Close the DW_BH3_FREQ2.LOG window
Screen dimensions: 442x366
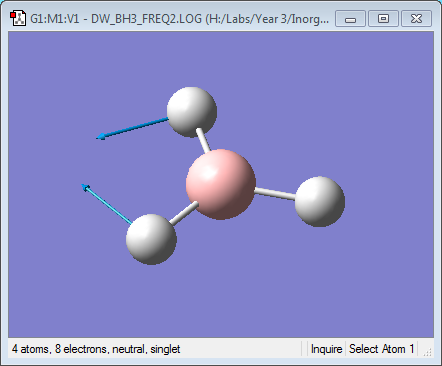point(416,19)
